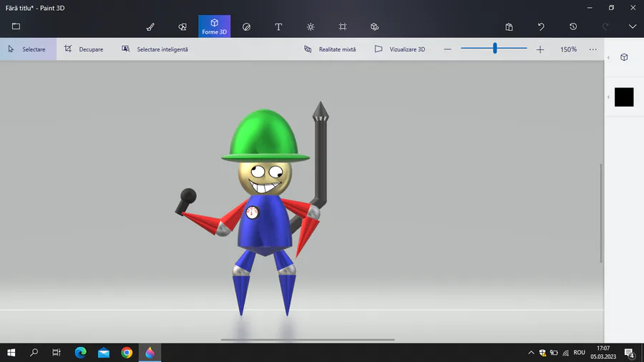Open the 3D library

pos(374,26)
